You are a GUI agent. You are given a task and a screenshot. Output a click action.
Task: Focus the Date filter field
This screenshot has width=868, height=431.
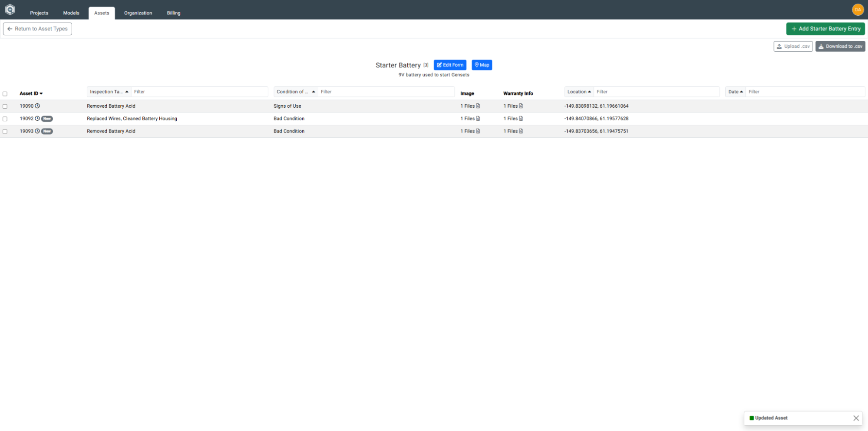[805, 92]
